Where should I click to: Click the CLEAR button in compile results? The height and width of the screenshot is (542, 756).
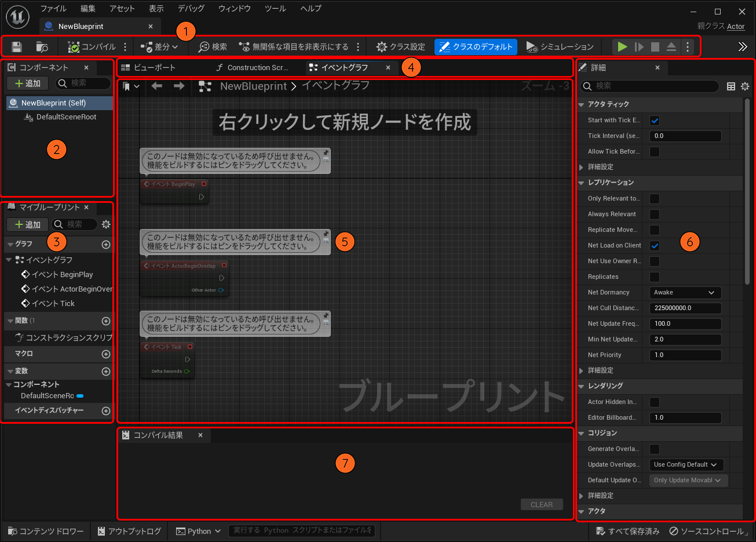(x=542, y=505)
